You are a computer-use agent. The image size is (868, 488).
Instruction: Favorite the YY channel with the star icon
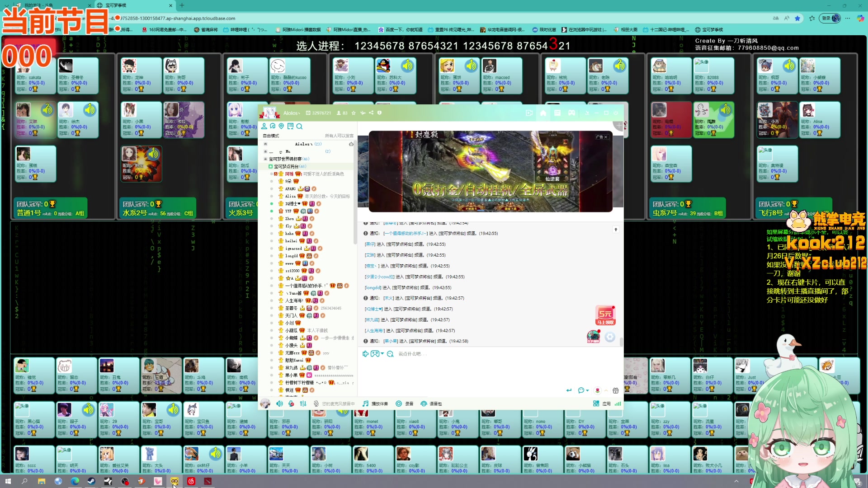354,113
